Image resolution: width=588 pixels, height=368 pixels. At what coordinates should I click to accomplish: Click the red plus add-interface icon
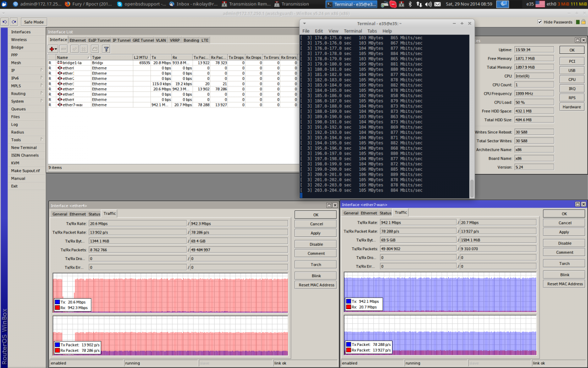click(x=51, y=49)
